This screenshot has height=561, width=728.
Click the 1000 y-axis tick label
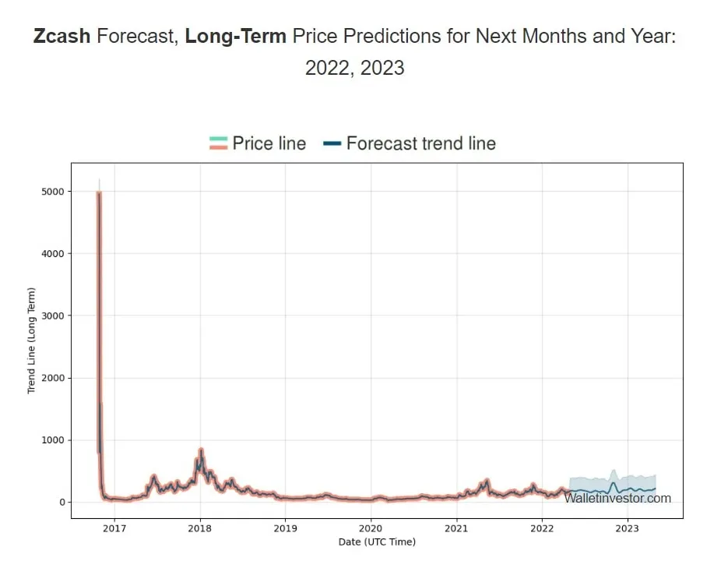pyautogui.click(x=54, y=440)
